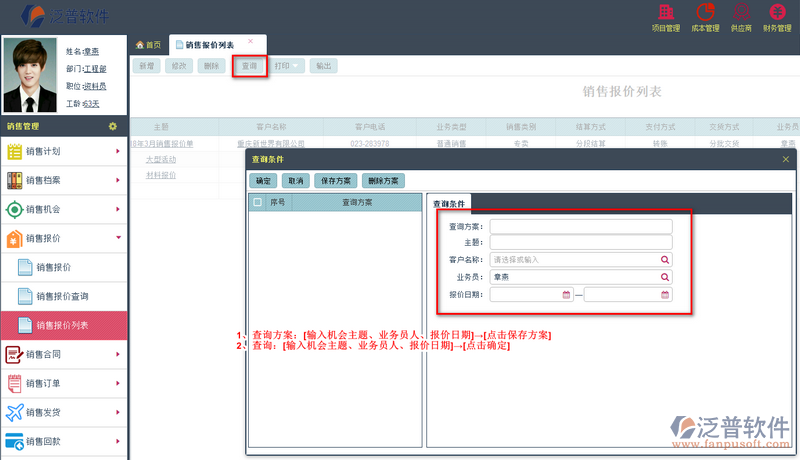Click the 销售档案 folders icon

coord(14,180)
